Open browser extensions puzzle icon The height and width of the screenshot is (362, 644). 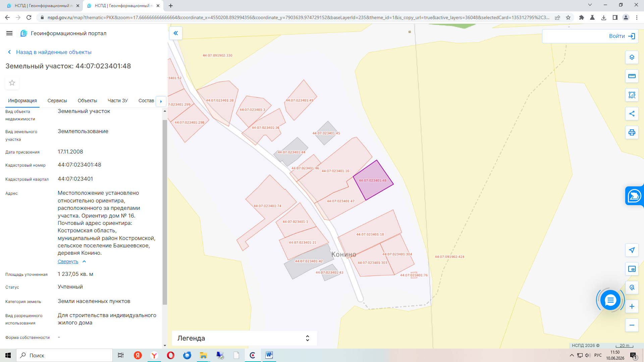coord(582,17)
